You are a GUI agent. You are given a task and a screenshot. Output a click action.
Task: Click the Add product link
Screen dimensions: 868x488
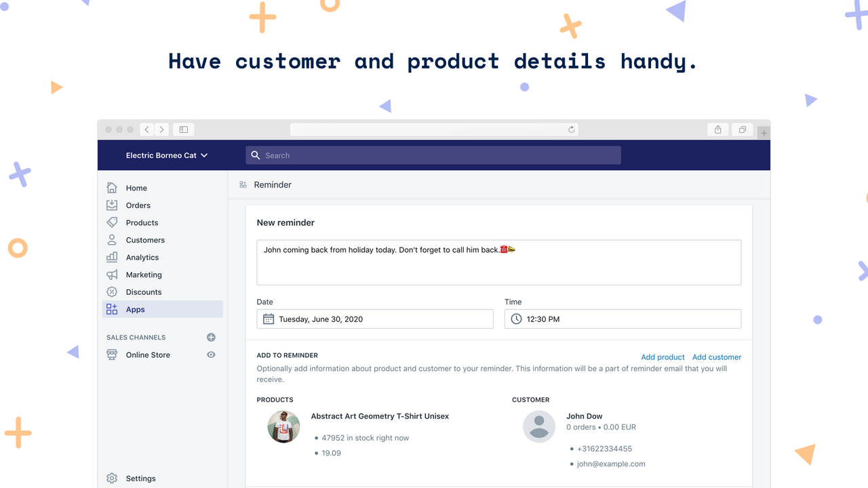[x=663, y=357]
